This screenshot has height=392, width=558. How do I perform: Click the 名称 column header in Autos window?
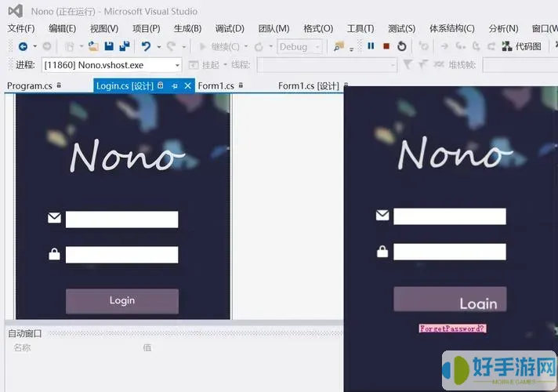pyautogui.click(x=22, y=347)
